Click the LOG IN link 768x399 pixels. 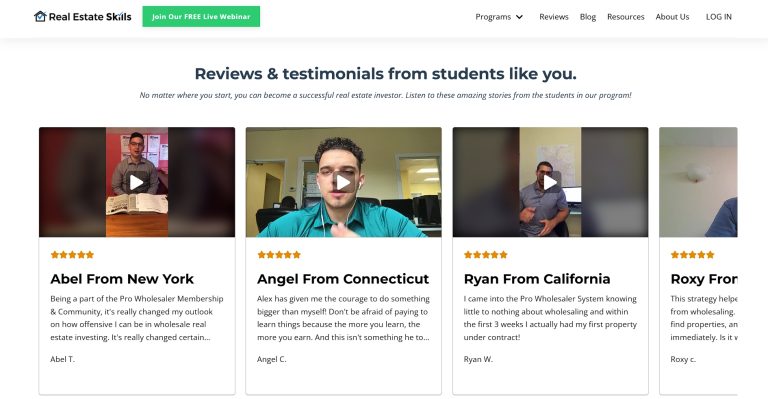[719, 17]
